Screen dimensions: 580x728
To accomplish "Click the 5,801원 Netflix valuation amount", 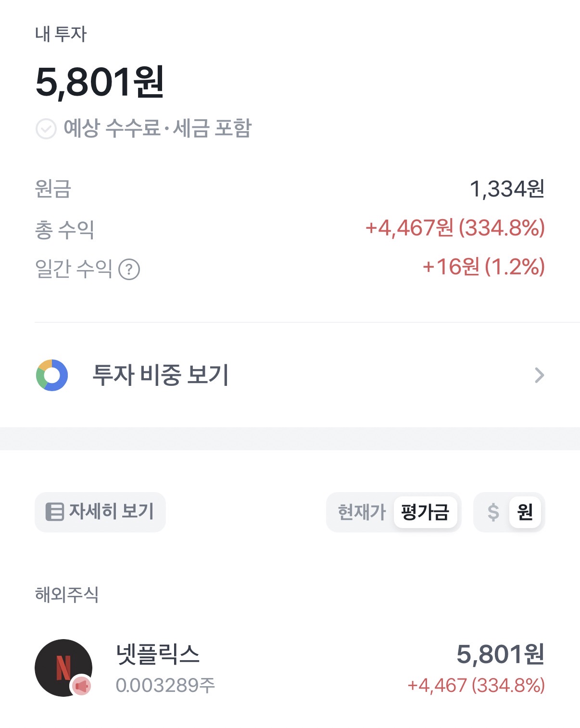I will (500, 654).
